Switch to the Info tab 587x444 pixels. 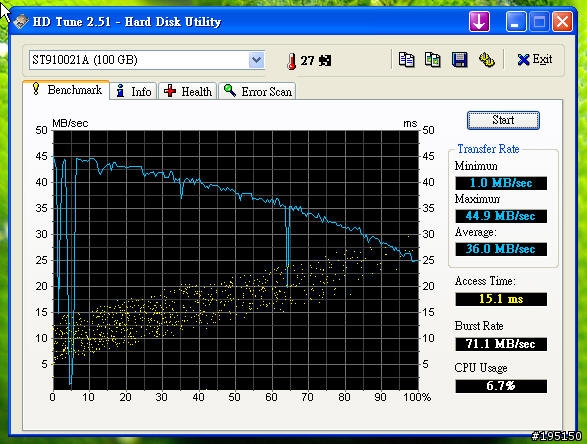pyautogui.click(x=134, y=91)
